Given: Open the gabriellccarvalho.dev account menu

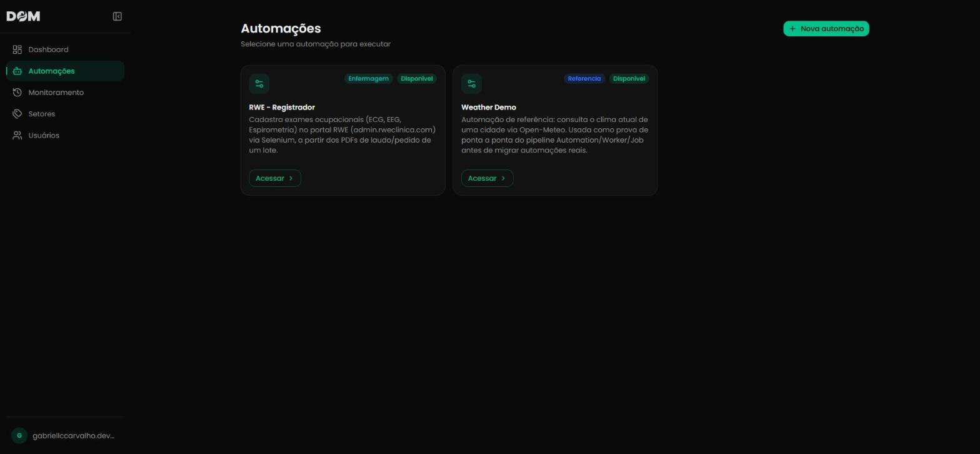Looking at the screenshot, I should pyautogui.click(x=65, y=436).
